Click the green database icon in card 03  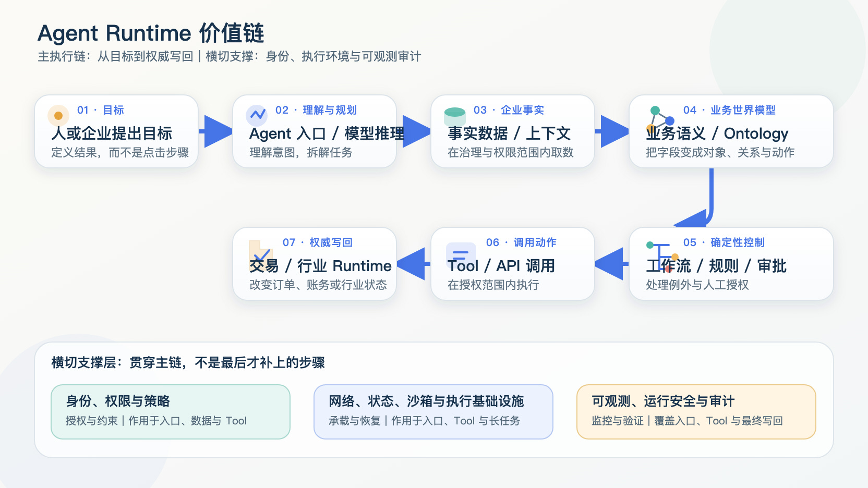tap(455, 116)
